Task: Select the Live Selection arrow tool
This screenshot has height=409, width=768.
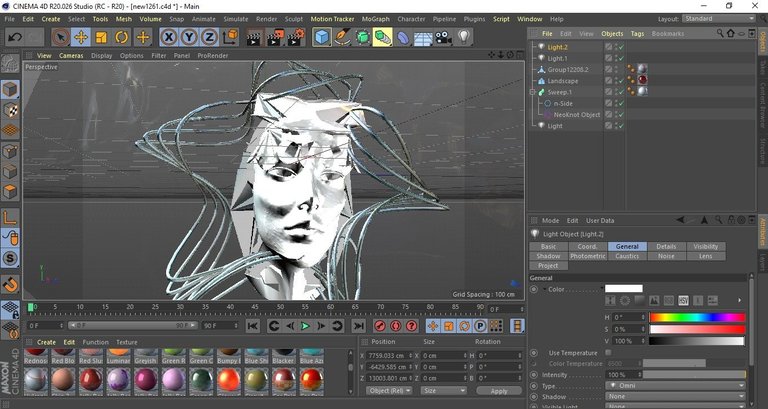Action: pyautogui.click(x=60, y=37)
